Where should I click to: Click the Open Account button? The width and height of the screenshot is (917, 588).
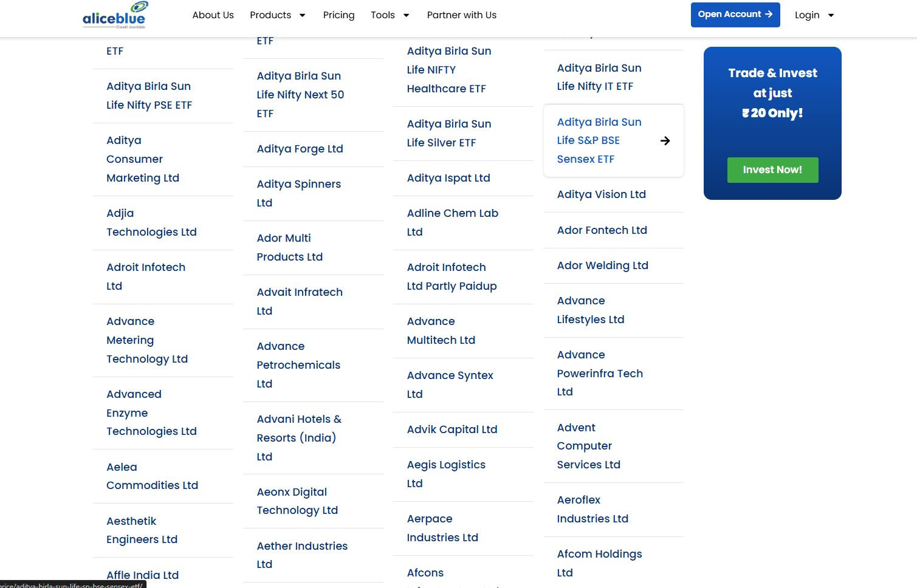[735, 15]
